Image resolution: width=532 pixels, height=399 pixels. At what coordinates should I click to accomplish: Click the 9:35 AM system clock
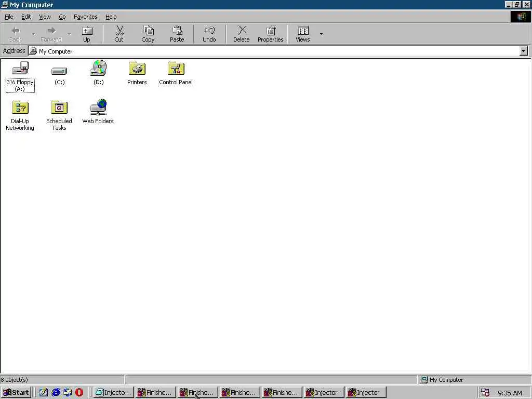pyautogui.click(x=510, y=393)
